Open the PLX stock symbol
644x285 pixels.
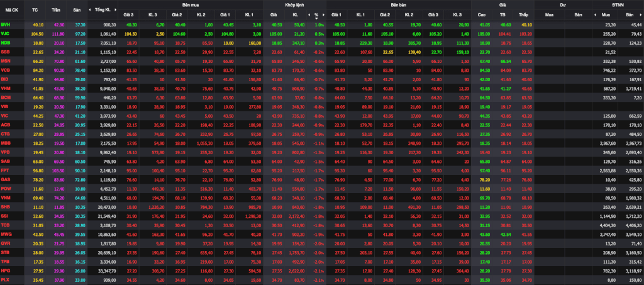tap(6, 279)
